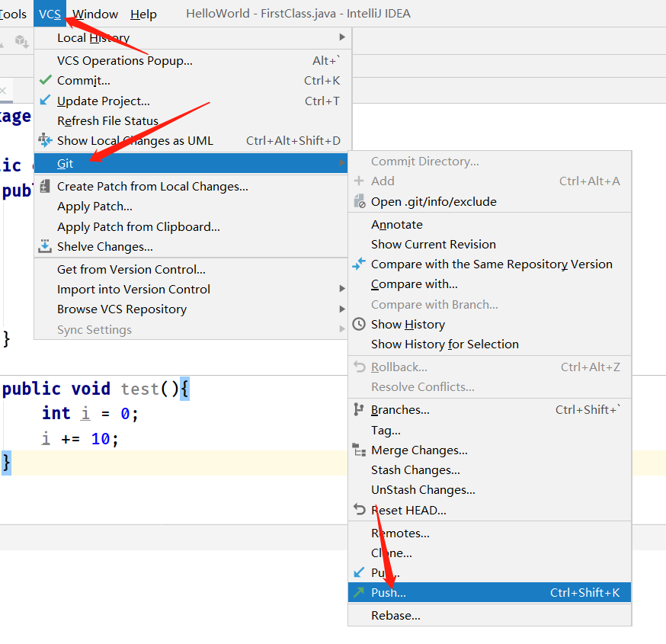This screenshot has width=666, height=644.
Task: Click the 'int i = 0;' code line
Action: 90,413
